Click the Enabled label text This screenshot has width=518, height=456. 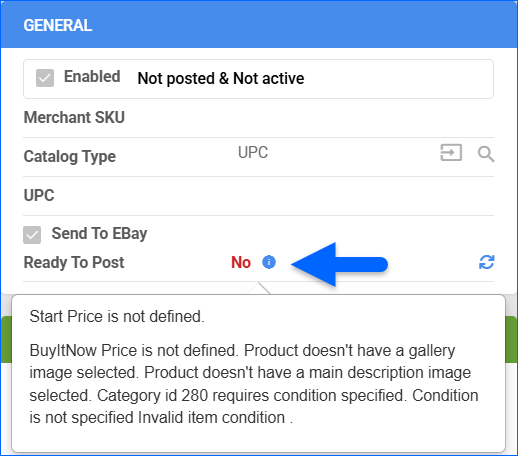92,77
